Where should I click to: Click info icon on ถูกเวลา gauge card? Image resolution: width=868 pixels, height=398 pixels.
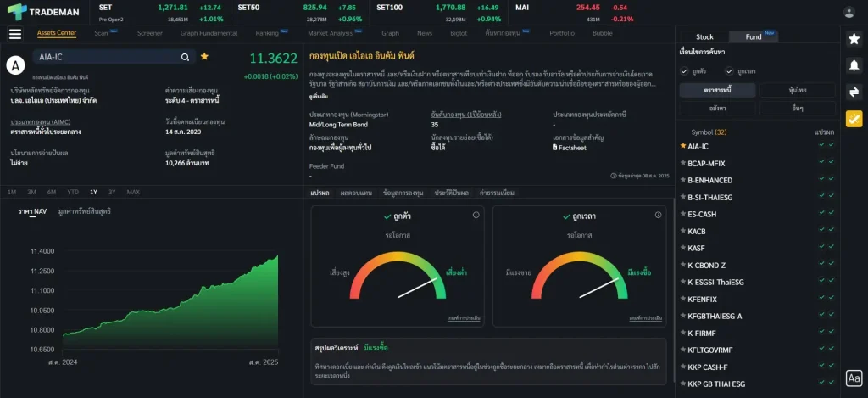coord(658,215)
